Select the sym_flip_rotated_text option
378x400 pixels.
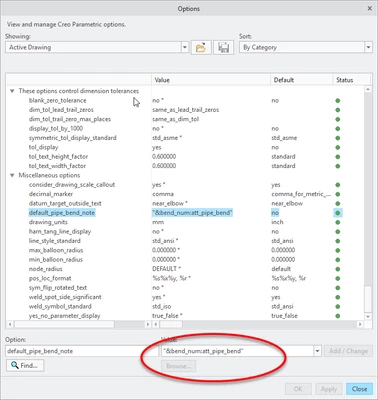click(58, 287)
